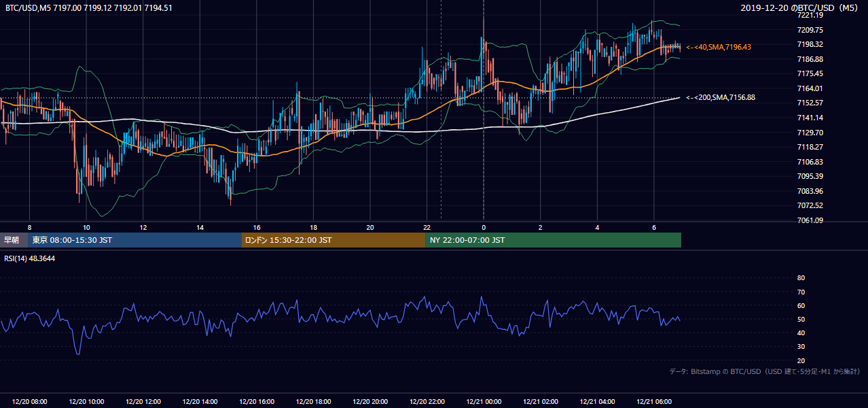This screenshot has height=408, width=868.
Task: Click hour 18 on the chart axis
Action: [x=313, y=227]
